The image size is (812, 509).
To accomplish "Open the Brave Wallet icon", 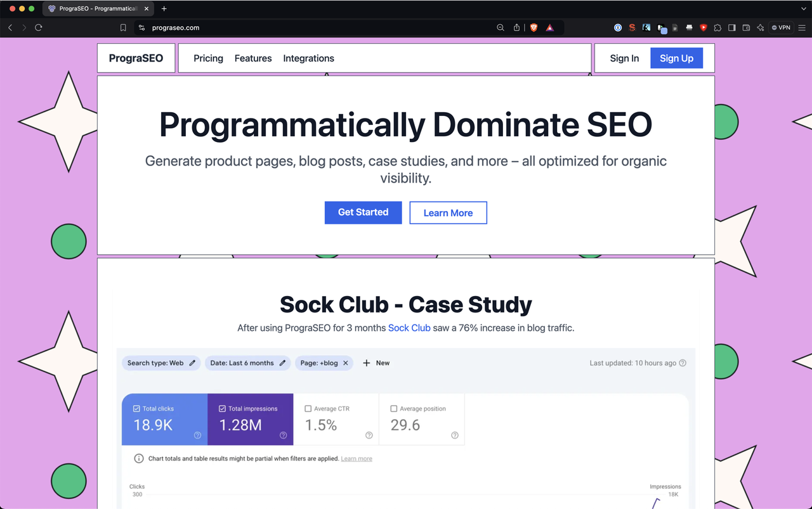I will [746, 27].
